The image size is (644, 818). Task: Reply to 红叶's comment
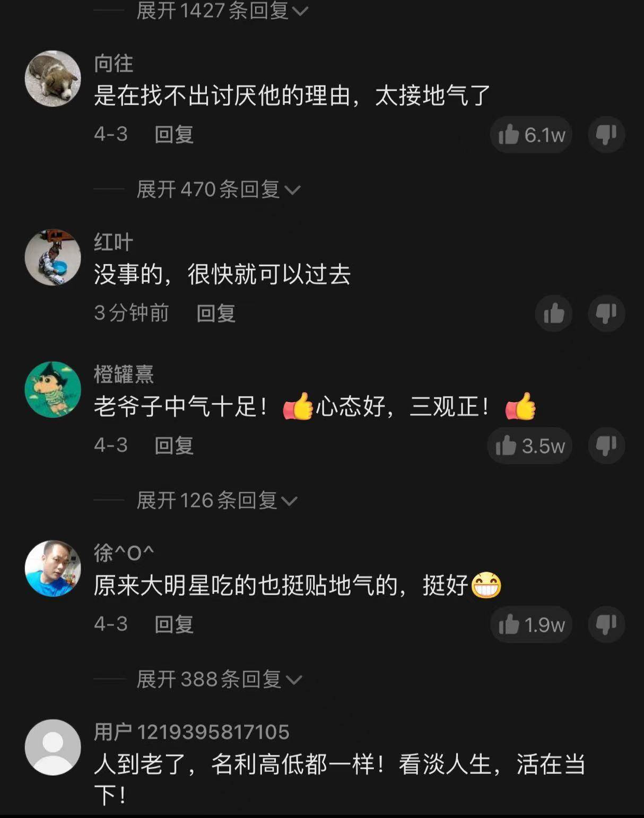point(216,313)
